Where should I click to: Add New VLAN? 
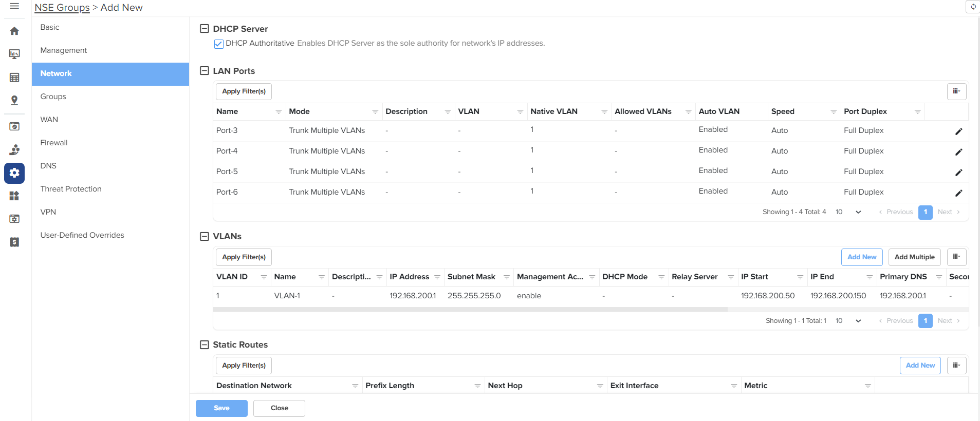(x=862, y=257)
